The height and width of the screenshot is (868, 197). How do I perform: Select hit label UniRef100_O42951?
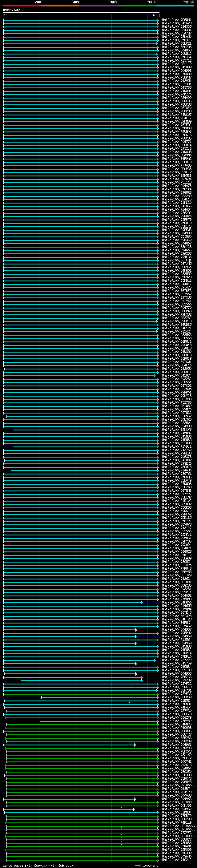[x=177, y=81]
